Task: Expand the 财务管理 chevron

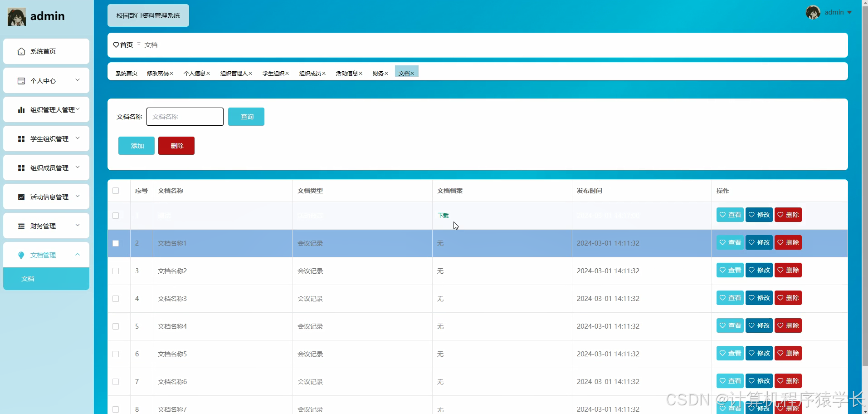Action: point(78,225)
